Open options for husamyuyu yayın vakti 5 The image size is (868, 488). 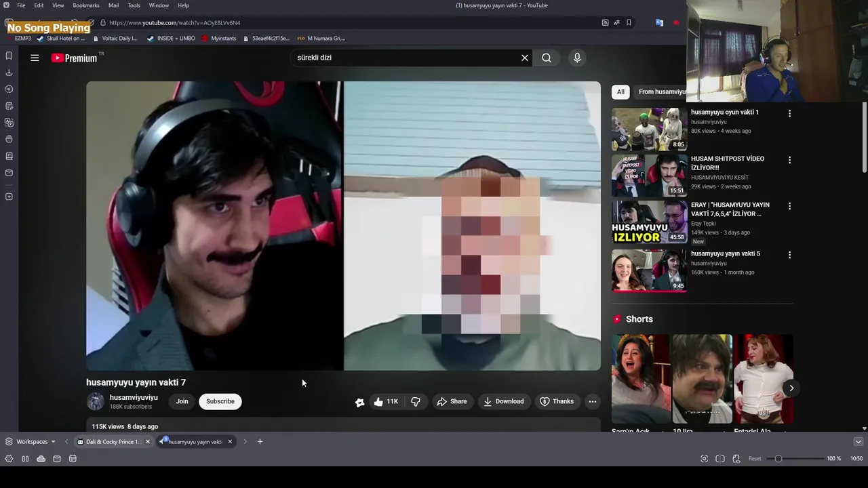pos(789,255)
